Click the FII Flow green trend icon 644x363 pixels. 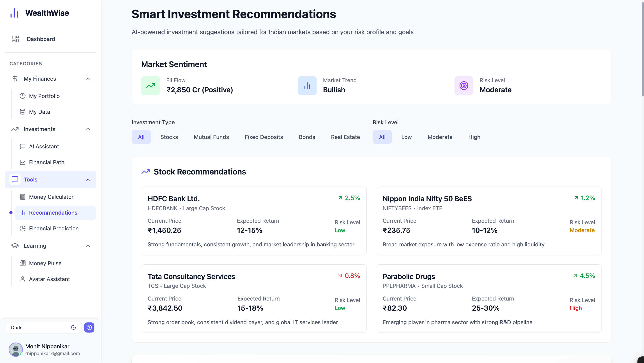(x=150, y=85)
